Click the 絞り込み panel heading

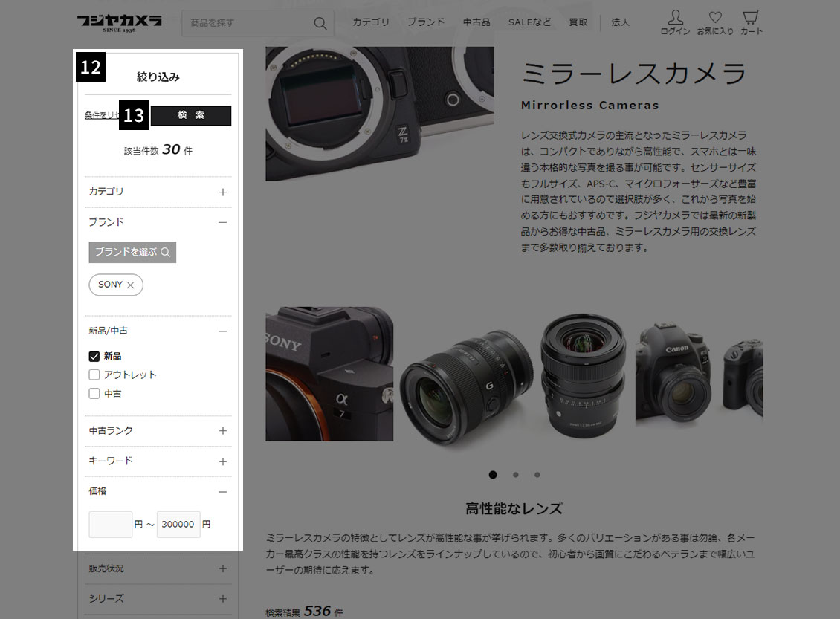pyautogui.click(x=158, y=77)
